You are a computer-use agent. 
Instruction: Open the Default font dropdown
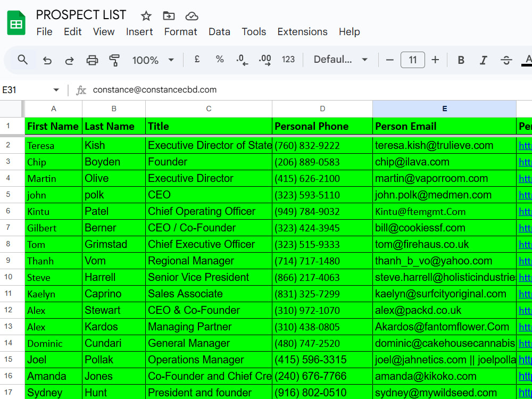click(340, 60)
